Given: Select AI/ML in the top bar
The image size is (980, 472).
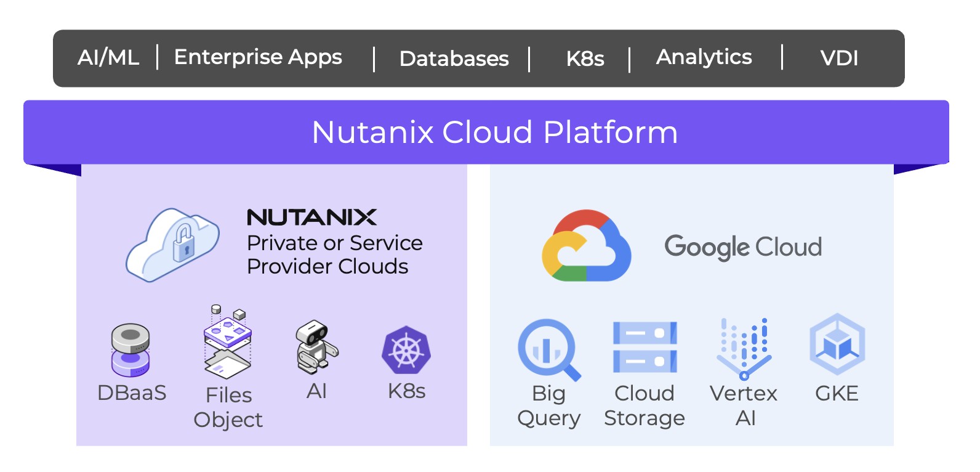Looking at the screenshot, I should (108, 57).
